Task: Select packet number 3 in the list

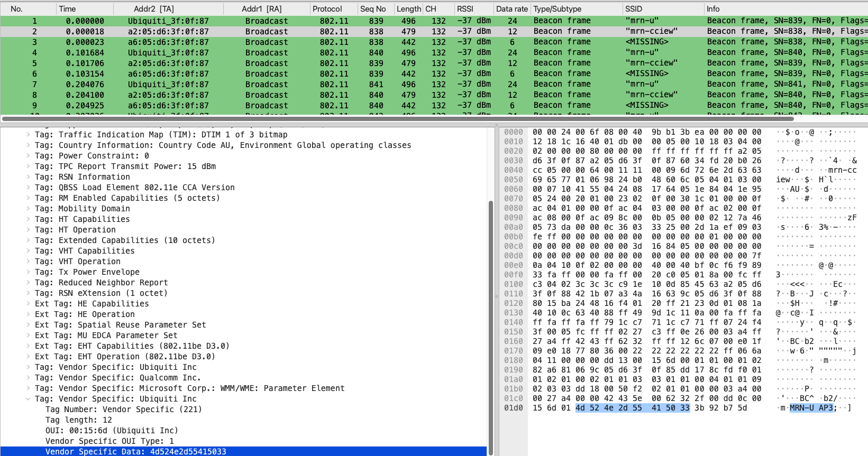Action: tap(212, 42)
